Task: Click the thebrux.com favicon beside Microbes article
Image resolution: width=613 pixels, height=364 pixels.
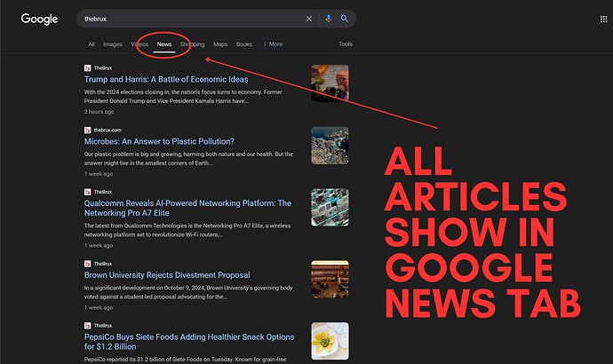Action: (x=88, y=130)
